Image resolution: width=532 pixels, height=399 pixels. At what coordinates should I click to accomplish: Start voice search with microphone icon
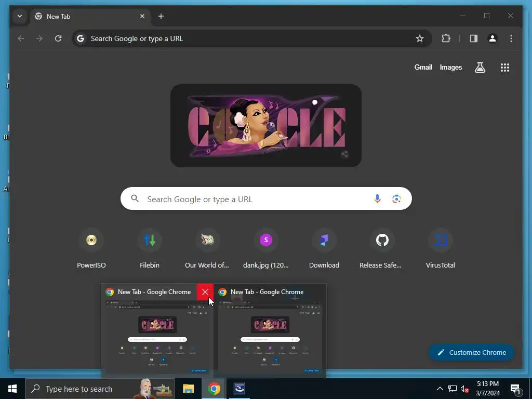[x=377, y=199]
